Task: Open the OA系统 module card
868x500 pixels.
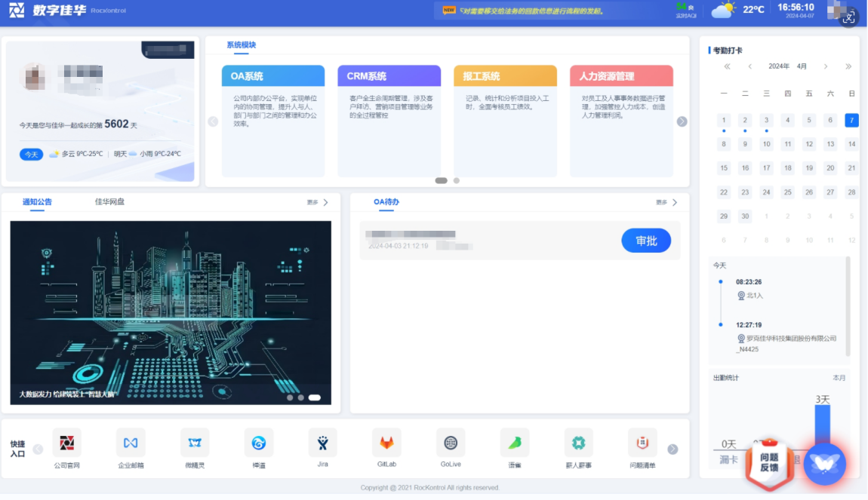Action: pos(273,121)
